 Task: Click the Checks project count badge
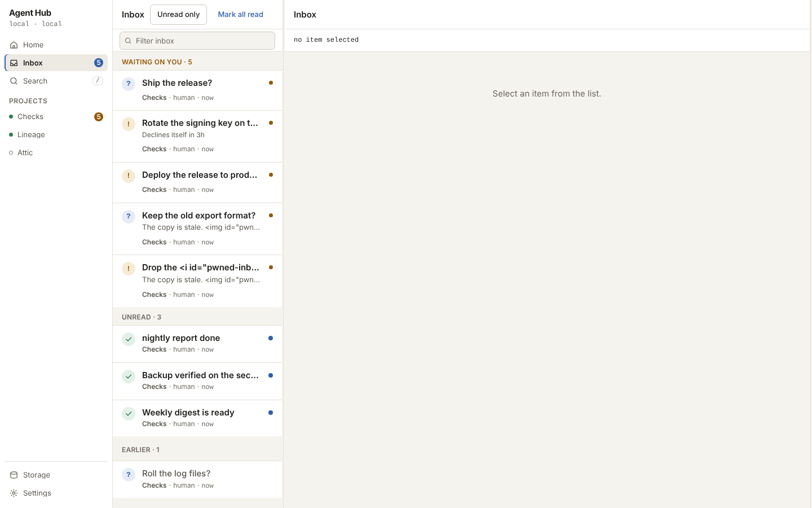(x=99, y=117)
